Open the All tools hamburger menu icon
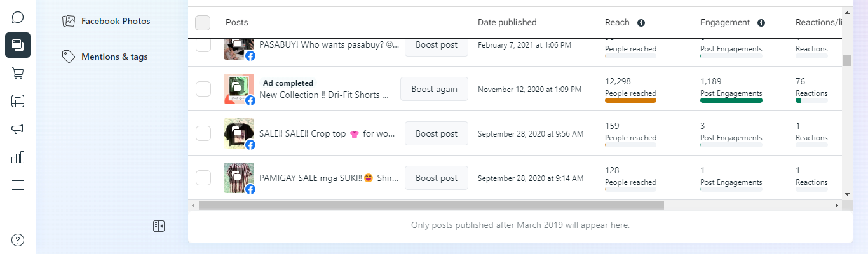 click(18, 185)
